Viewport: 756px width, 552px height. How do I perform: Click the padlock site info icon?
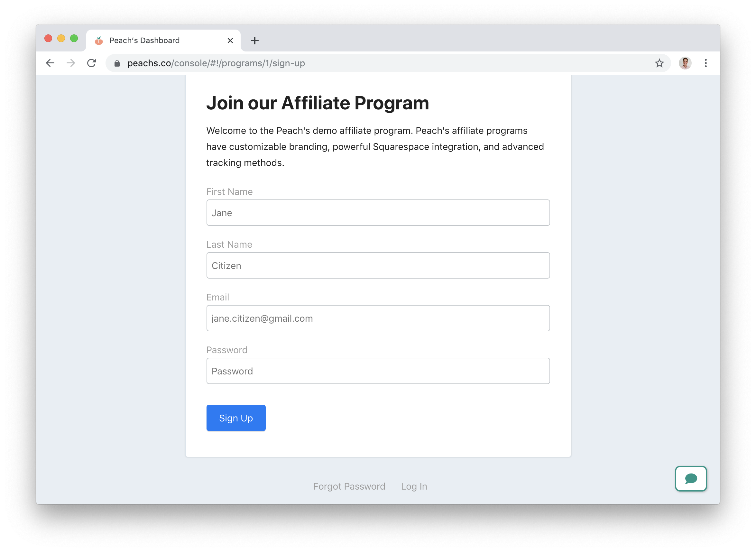click(117, 63)
